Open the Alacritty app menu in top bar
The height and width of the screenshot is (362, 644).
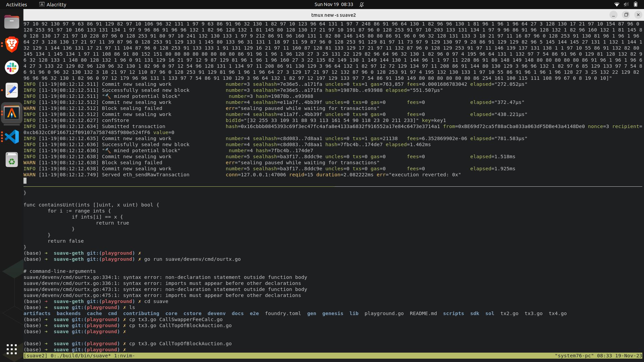click(53, 4)
